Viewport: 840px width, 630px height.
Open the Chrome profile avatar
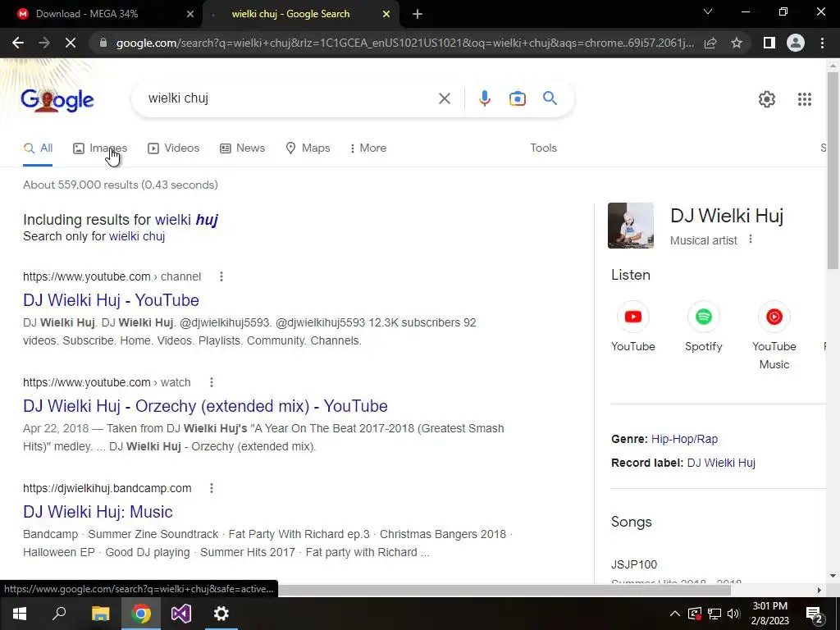click(796, 43)
